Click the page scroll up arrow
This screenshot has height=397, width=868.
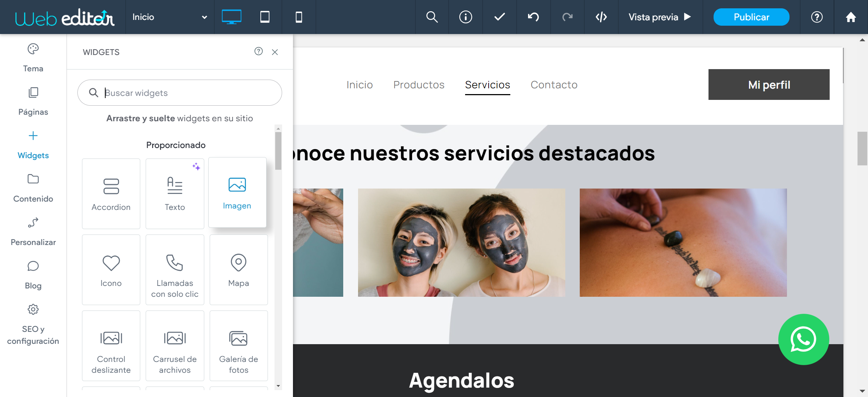point(862,40)
